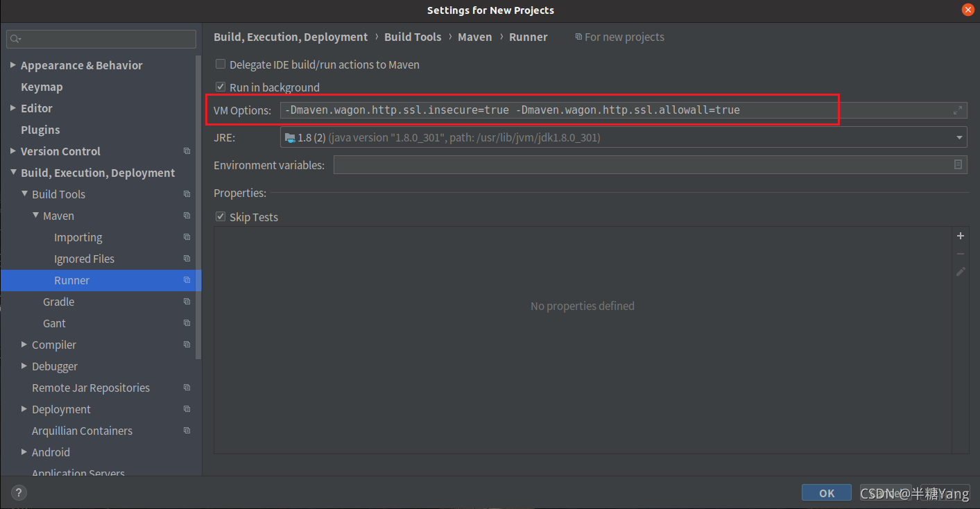Click project-level icon beside Version Control

point(187,151)
